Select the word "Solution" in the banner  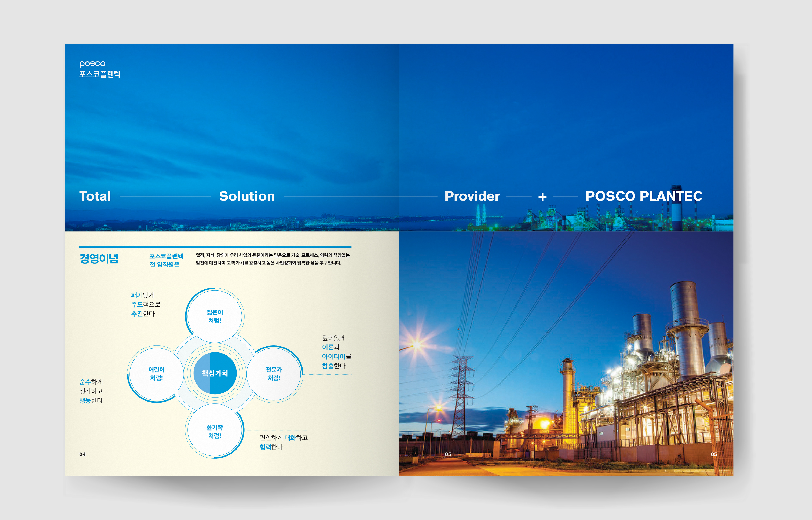pos(247,196)
